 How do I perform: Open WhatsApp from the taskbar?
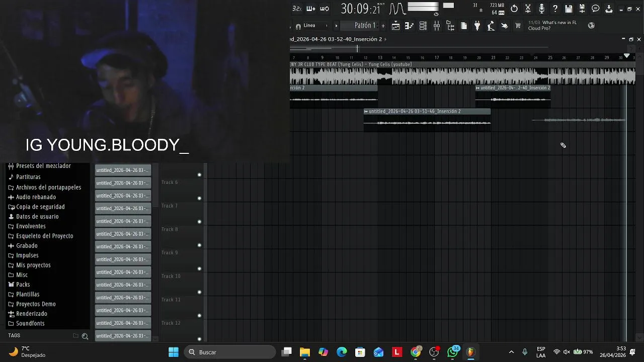tap(453, 352)
